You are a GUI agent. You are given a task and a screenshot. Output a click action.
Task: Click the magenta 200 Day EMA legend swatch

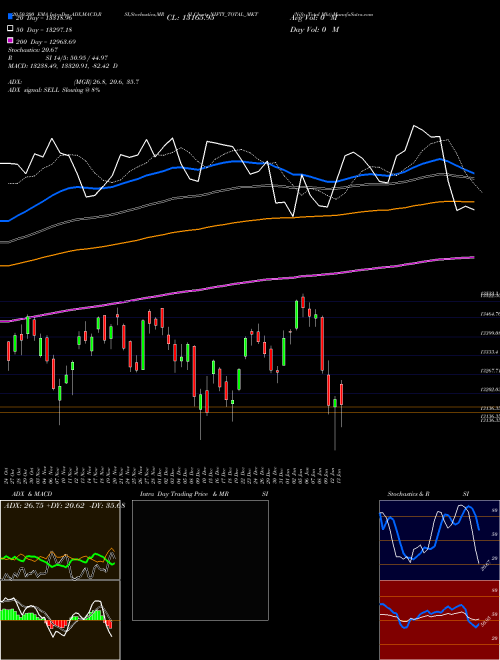click(11, 41)
